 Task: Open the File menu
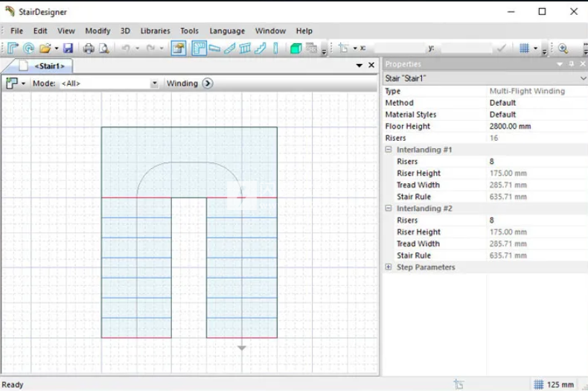coord(16,31)
